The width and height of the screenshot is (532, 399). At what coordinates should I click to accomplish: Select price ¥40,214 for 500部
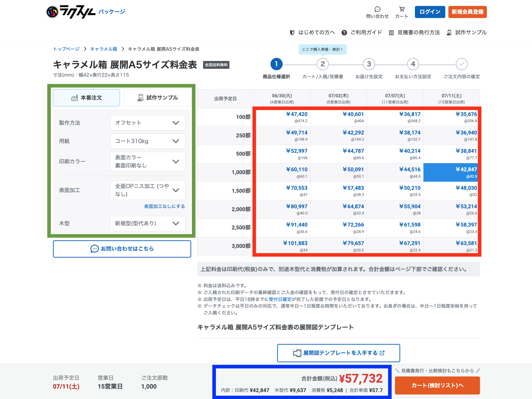[x=395, y=154]
